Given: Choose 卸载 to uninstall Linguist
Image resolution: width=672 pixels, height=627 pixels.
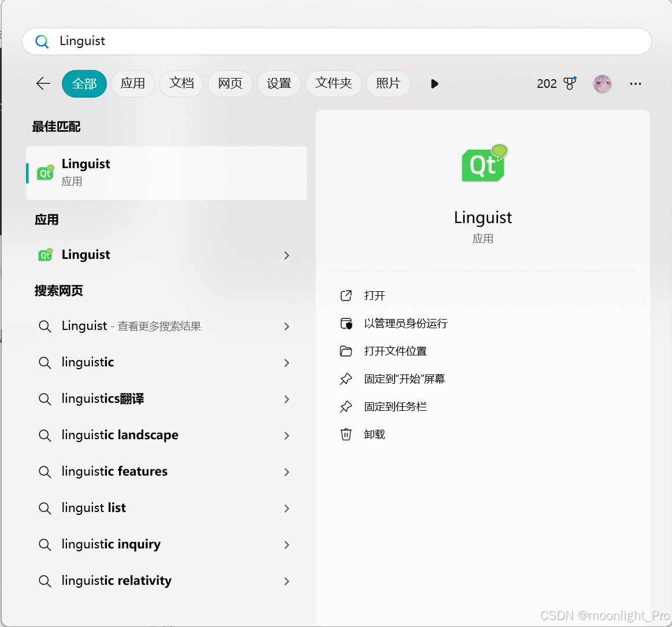Looking at the screenshot, I should pyautogui.click(x=374, y=435).
